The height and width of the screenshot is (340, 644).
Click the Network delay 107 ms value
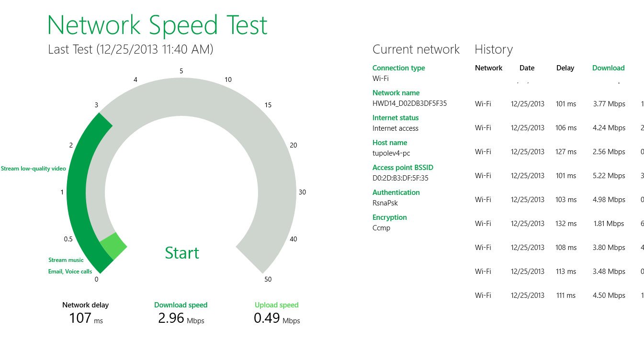tap(86, 318)
